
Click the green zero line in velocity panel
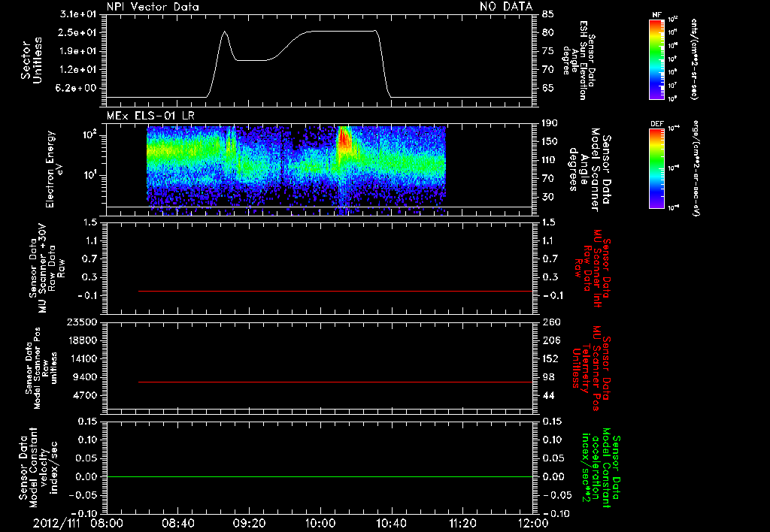(320, 476)
